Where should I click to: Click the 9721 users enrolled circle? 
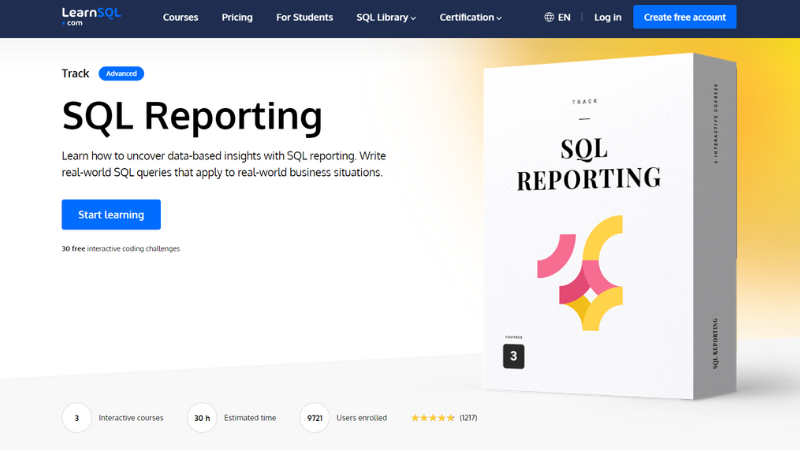tap(314, 418)
